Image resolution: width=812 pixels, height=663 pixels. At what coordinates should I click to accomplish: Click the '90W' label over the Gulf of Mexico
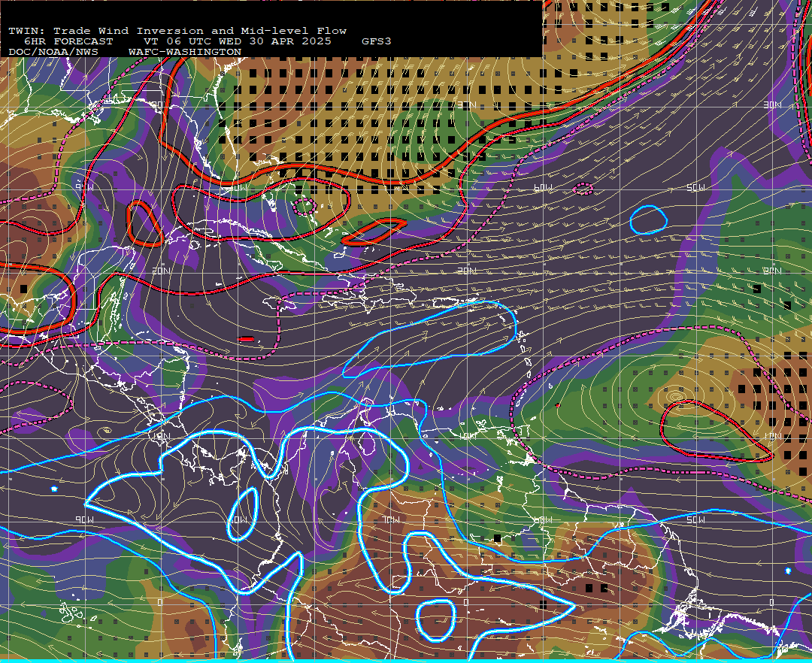[x=84, y=187]
